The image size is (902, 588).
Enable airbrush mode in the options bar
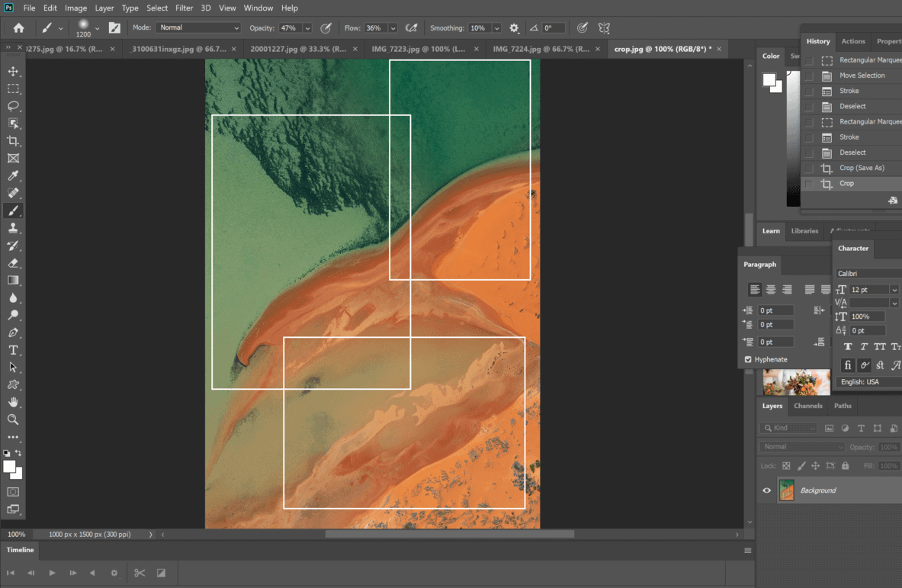[x=412, y=27]
